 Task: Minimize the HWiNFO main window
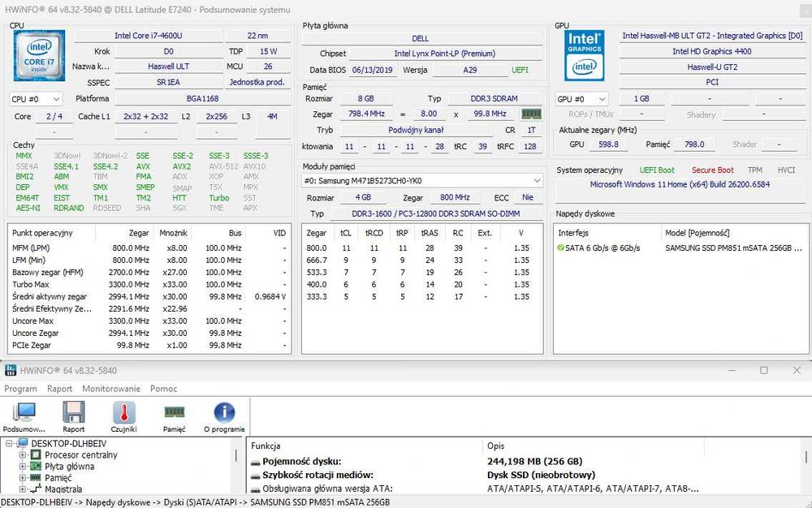732,370
